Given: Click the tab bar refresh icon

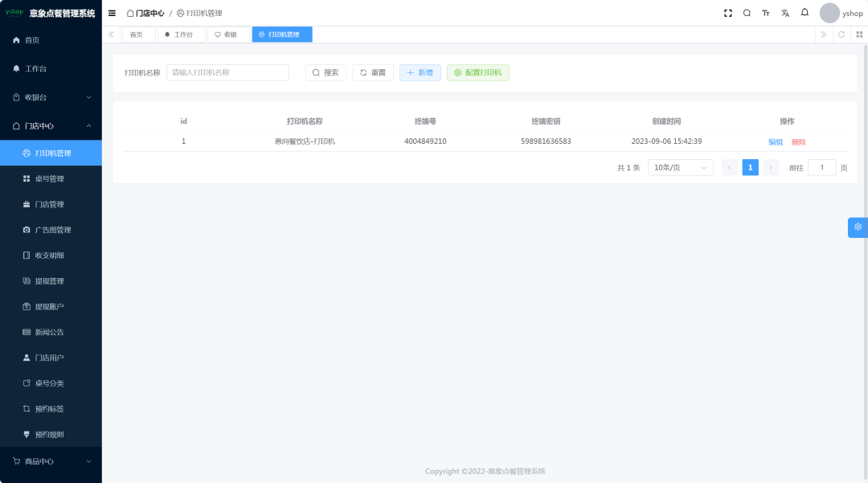Looking at the screenshot, I should (841, 35).
